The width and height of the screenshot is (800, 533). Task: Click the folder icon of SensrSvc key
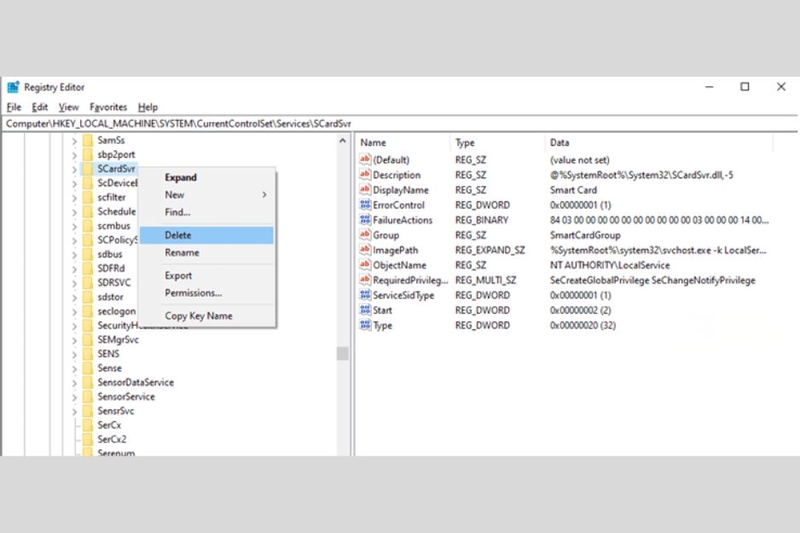coord(88,411)
